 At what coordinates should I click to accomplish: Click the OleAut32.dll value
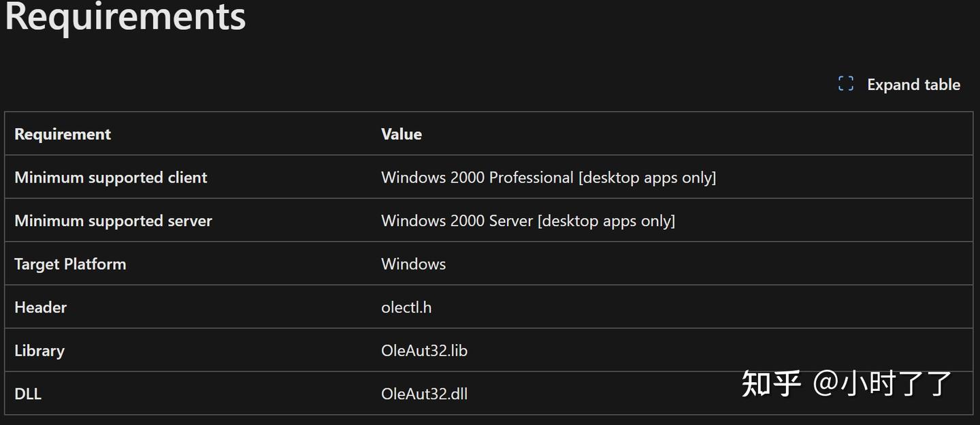(424, 394)
